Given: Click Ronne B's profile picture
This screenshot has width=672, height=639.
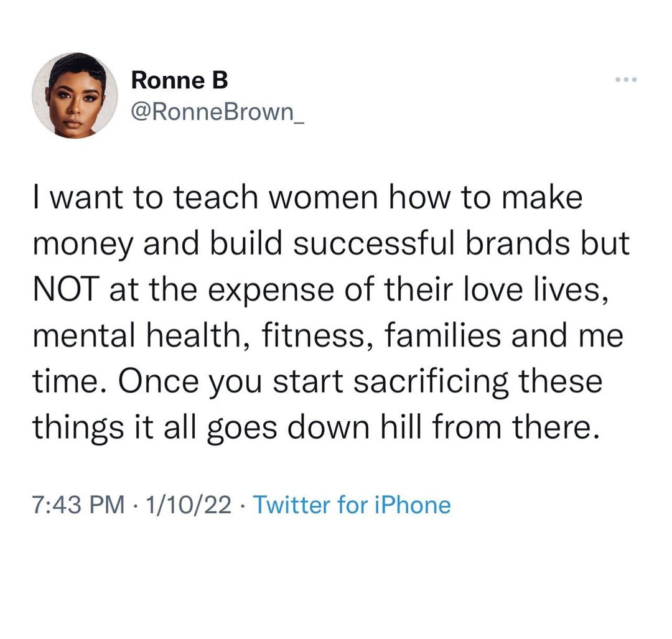Looking at the screenshot, I should [x=75, y=95].
